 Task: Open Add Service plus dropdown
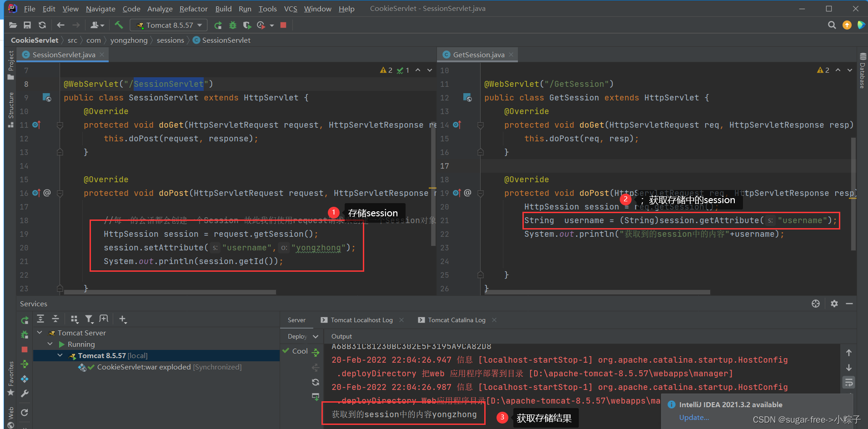tap(123, 319)
